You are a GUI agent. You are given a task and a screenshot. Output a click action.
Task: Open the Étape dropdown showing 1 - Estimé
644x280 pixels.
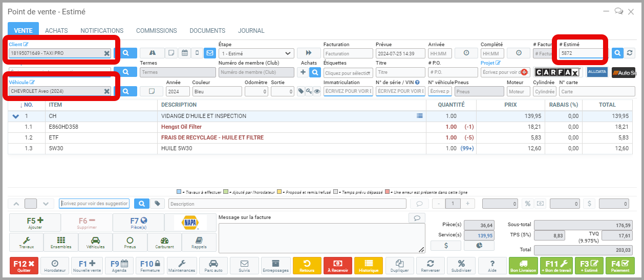pyautogui.click(x=256, y=53)
